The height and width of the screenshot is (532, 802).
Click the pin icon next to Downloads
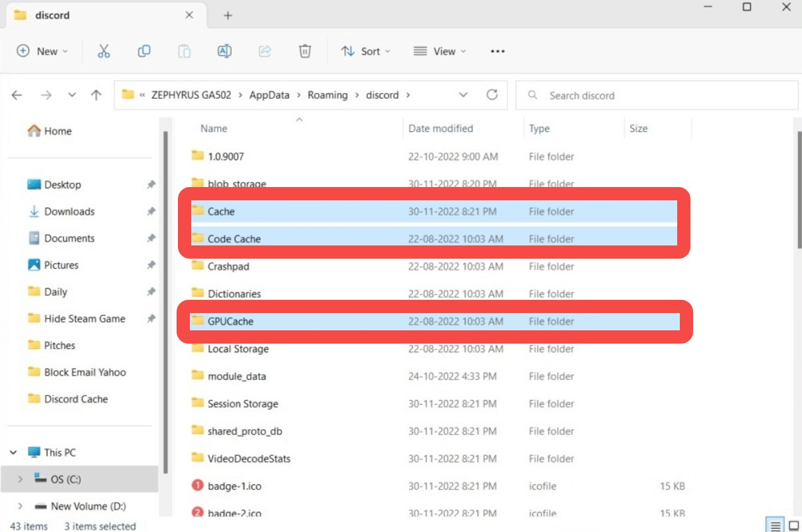point(151,211)
